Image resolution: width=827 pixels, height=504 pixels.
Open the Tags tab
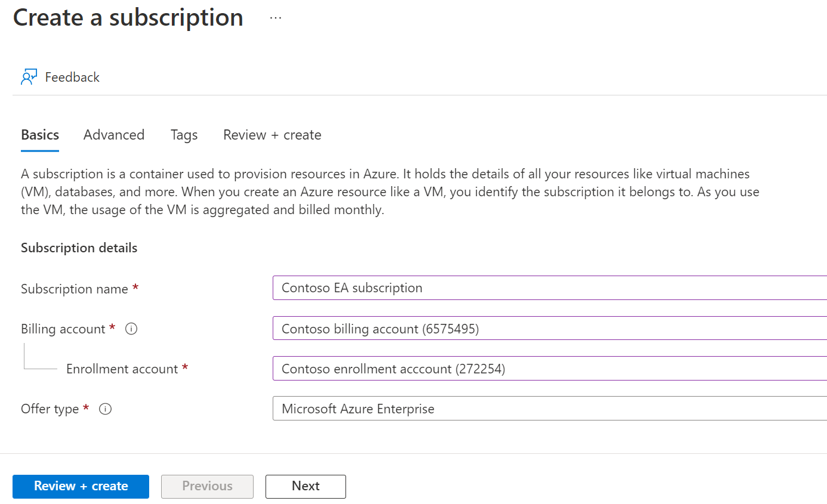[184, 135]
